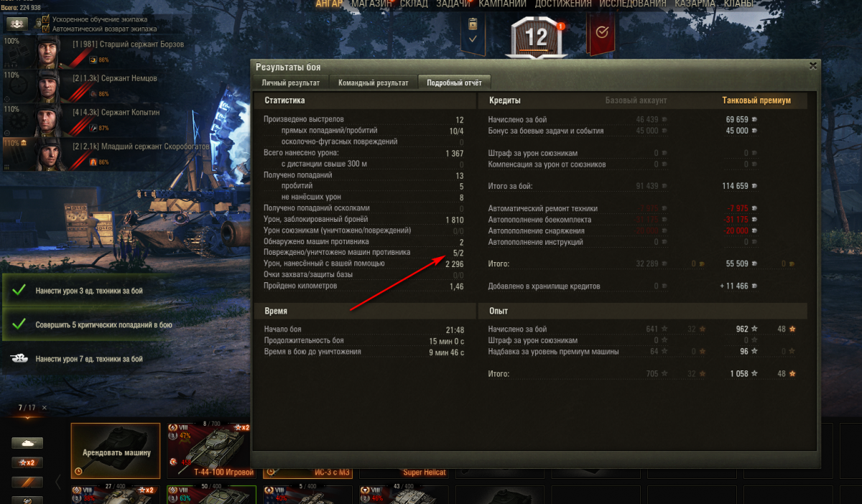Screen dimensions: 862x504
Task: Click the battle pass level 12 badge
Action: [x=537, y=37]
